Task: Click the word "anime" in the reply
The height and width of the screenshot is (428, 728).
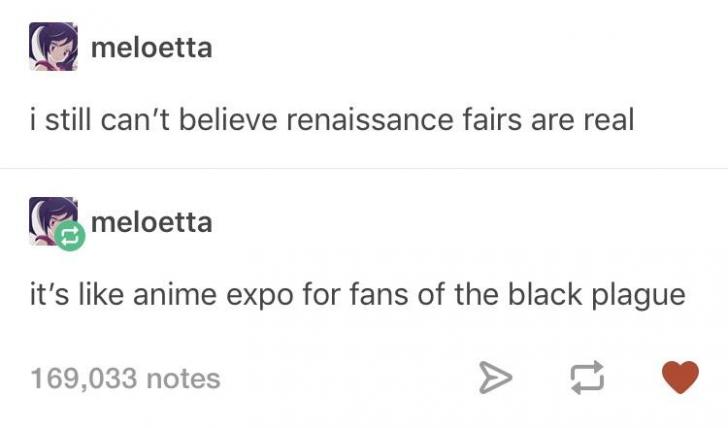Action: pyautogui.click(x=175, y=295)
